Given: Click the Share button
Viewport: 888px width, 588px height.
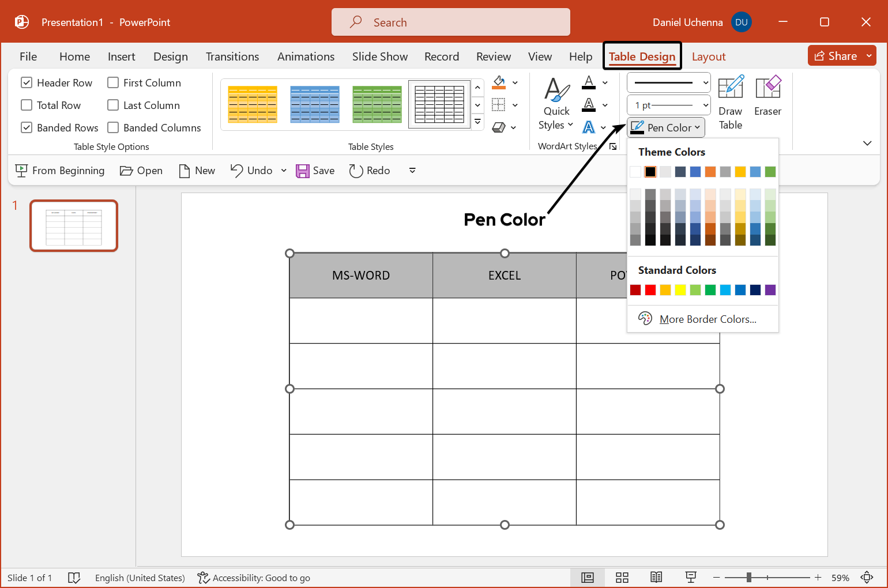Looking at the screenshot, I should 842,56.
